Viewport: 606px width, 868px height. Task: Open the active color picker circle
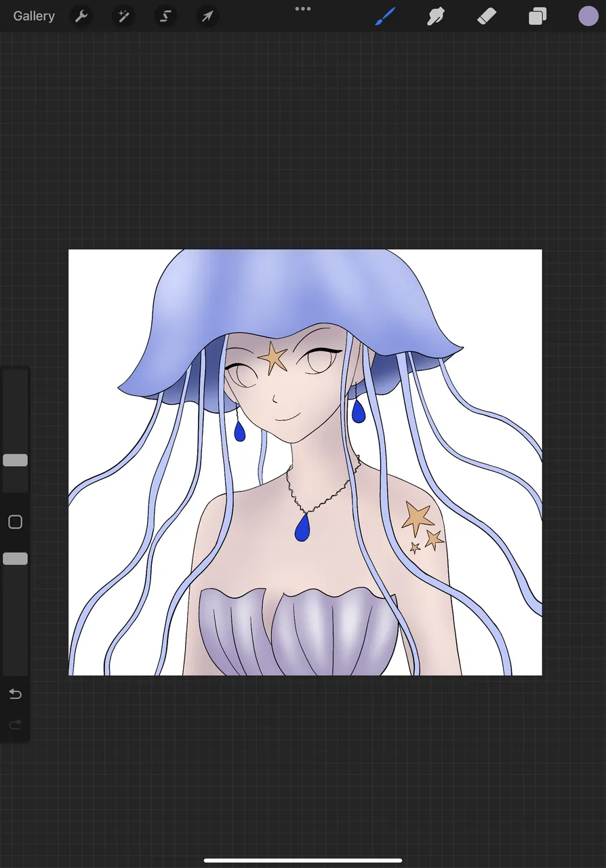tap(588, 16)
